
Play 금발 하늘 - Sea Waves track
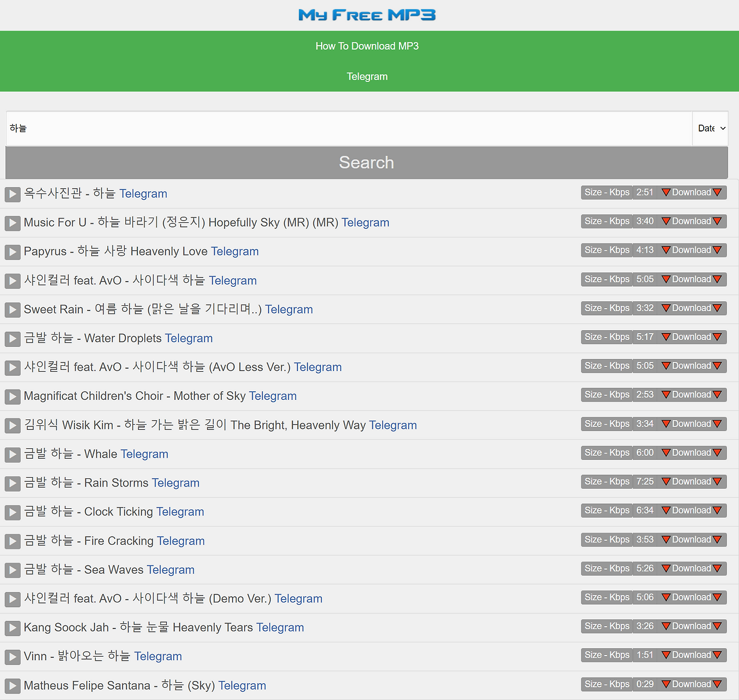coord(12,570)
